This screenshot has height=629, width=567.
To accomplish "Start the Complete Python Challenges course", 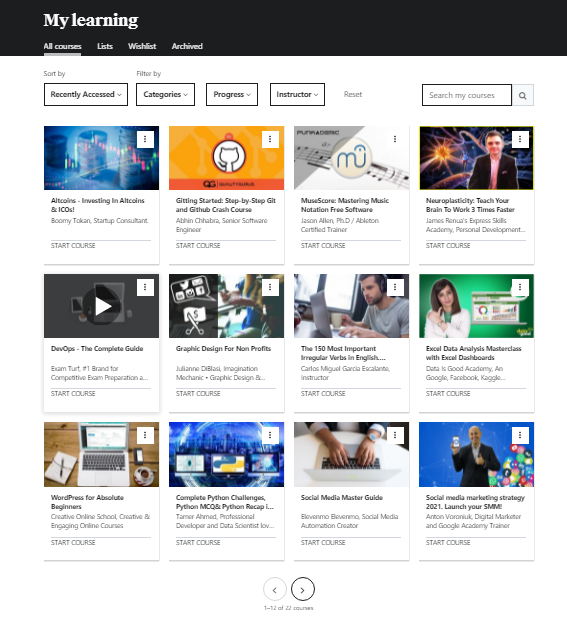I will coord(198,542).
